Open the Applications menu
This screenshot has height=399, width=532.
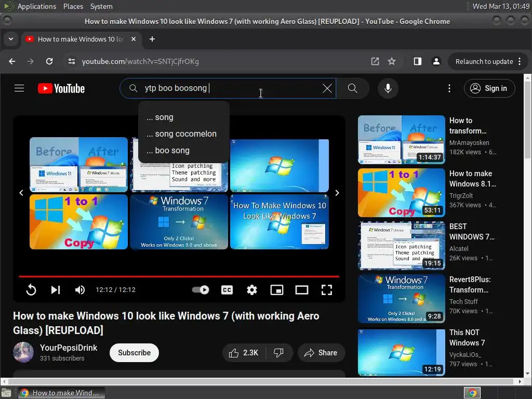click(37, 6)
